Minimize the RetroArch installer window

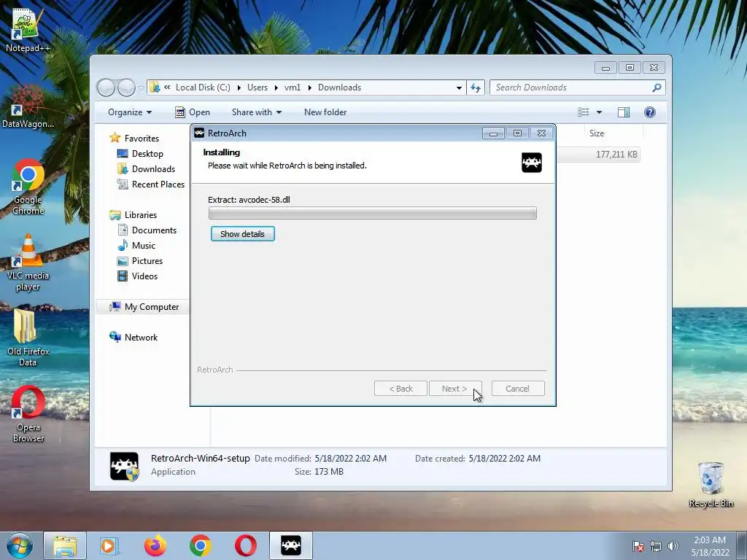pyautogui.click(x=493, y=133)
